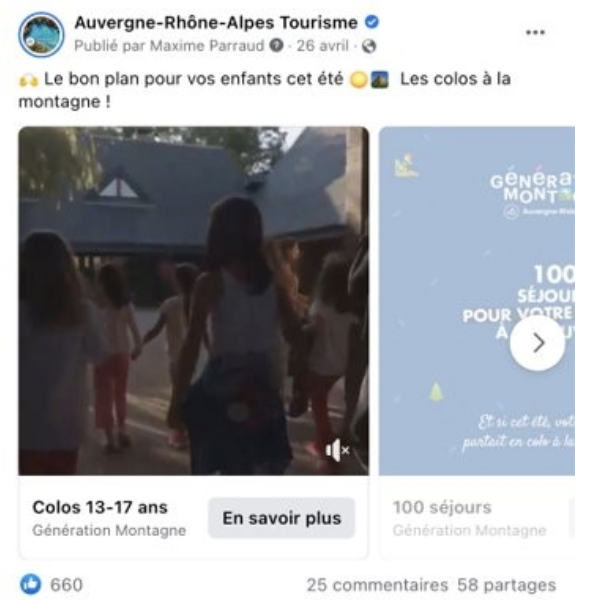Click the globe public visibility icon
Screen dimensions: 592x604
(x=369, y=46)
